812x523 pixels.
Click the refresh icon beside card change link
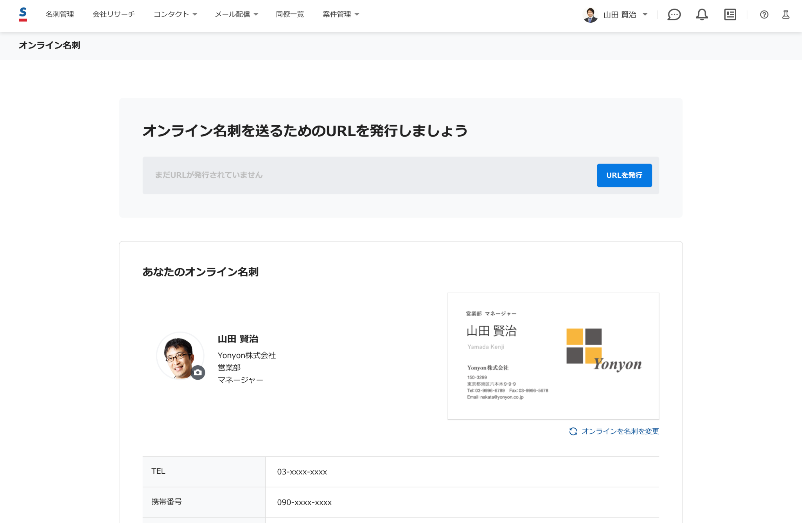pos(573,431)
